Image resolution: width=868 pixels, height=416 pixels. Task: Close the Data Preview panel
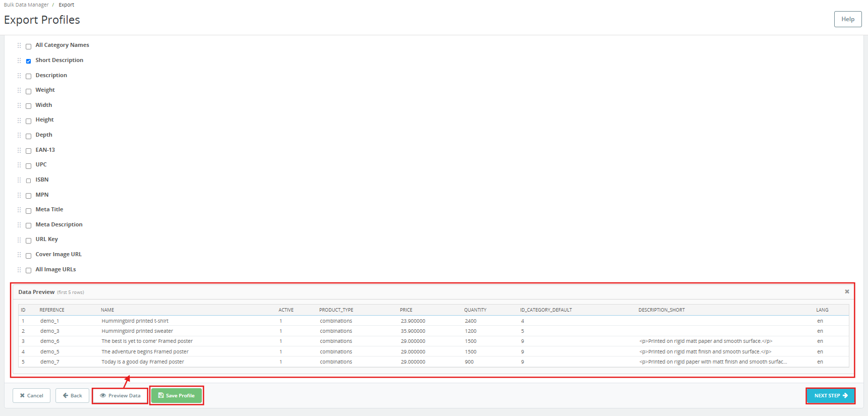pyautogui.click(x=847, y=291)
